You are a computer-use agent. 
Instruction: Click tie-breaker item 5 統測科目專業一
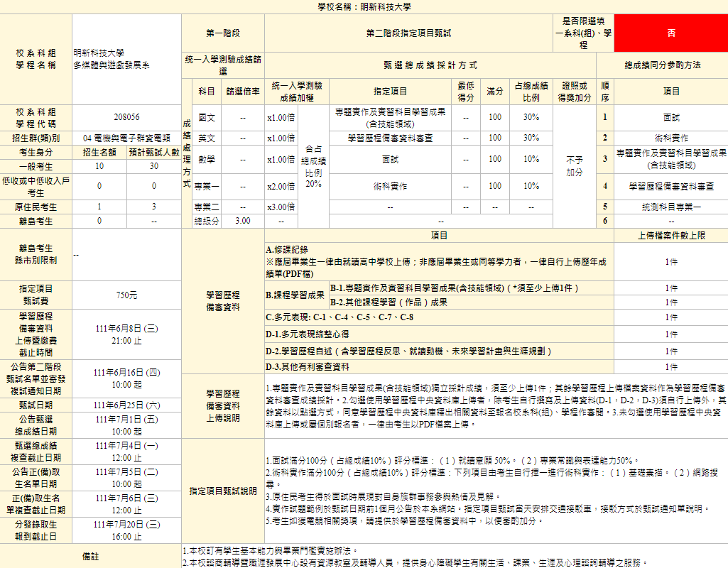pyautogui.click(x=671, y=207)
